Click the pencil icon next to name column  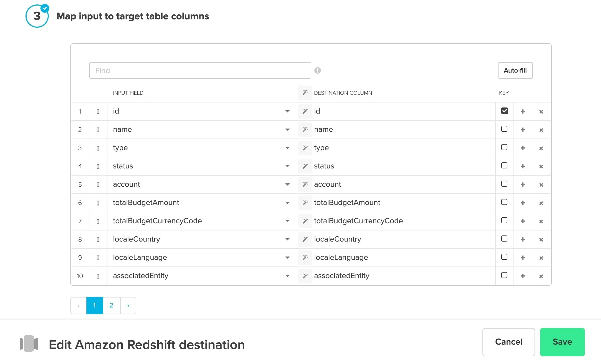(305, 129)
